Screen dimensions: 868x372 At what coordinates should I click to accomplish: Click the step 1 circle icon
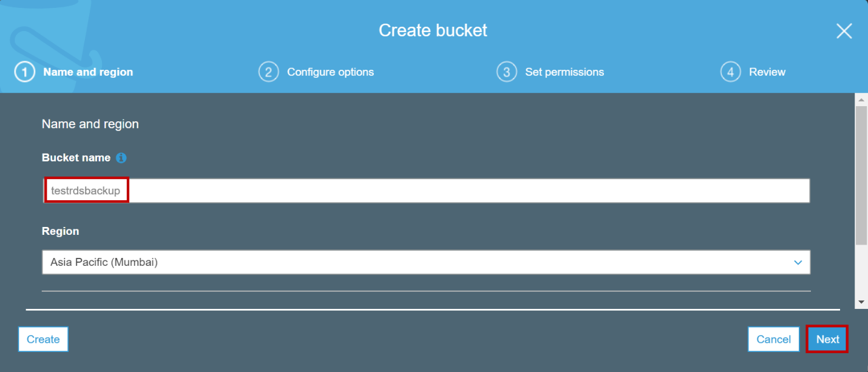coord(25,72)
